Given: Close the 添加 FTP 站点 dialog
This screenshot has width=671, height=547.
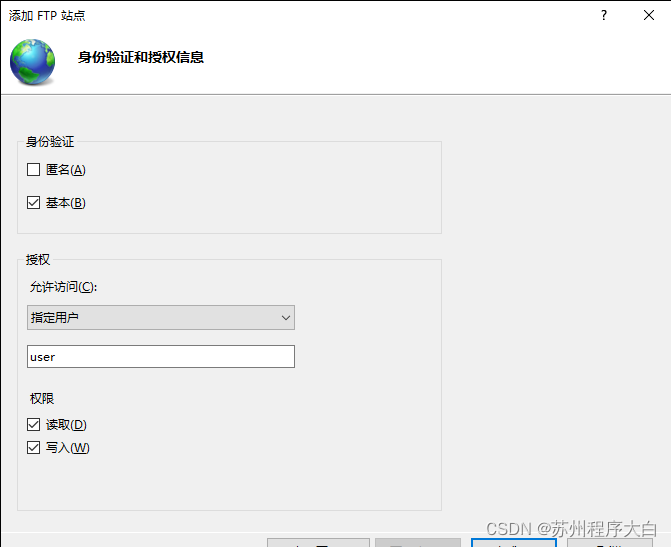Looking at the screenshot, I should pos(649,15).
